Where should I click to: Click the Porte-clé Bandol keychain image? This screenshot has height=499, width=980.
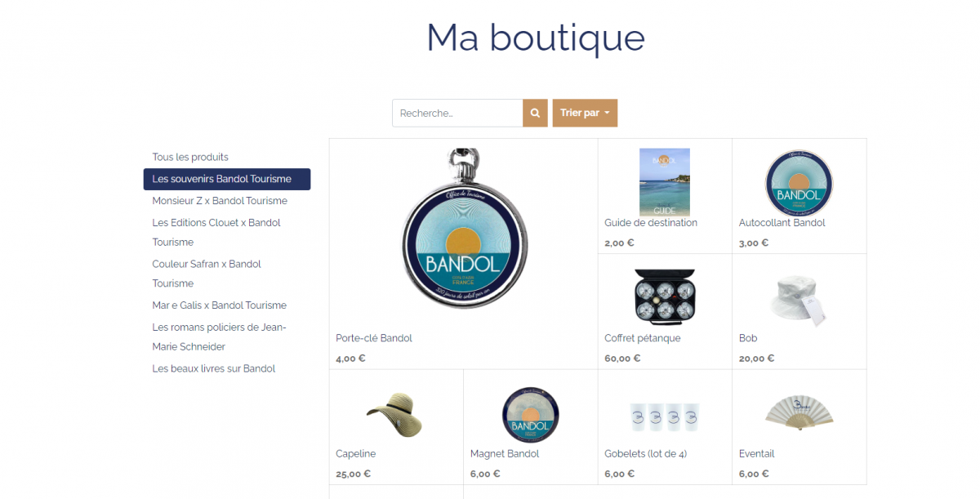463,229
